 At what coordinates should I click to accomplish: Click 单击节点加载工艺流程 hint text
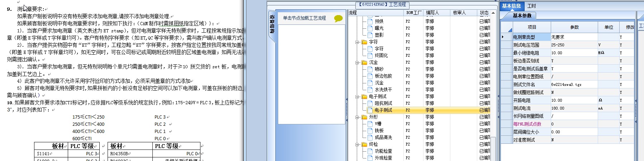point(304,18)
